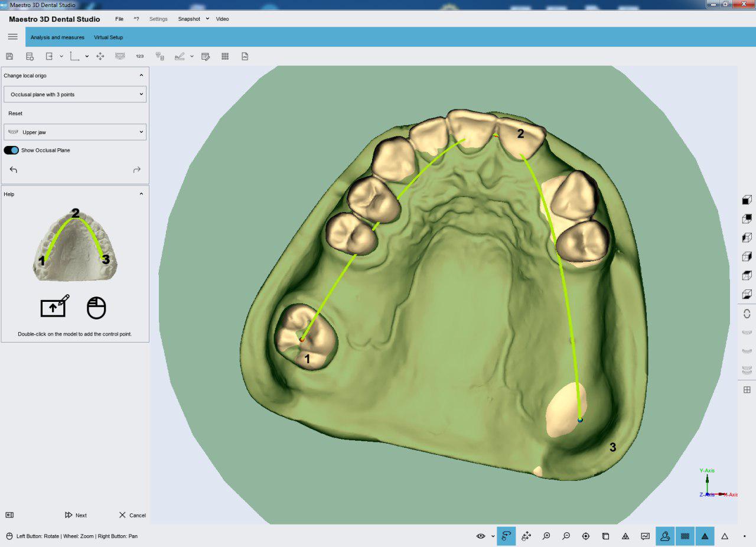The width and height of the screenshot is (756, 547).
Task: Open the measurement tool dropdown arrow
Action: click(192, 56)
